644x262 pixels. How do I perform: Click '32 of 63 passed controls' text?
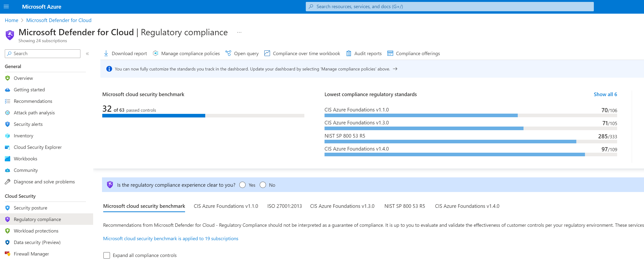[129, 109]
